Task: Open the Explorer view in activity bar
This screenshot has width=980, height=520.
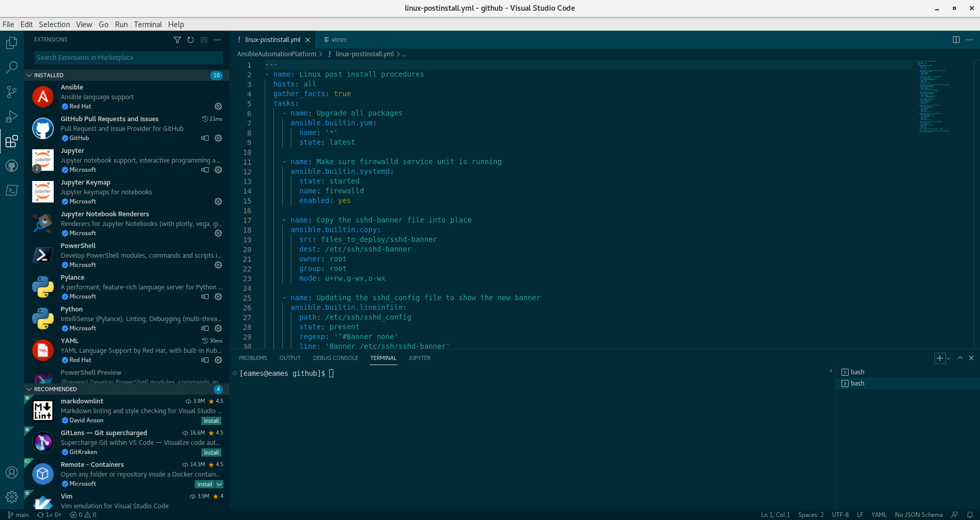Action: click(12, 43)
